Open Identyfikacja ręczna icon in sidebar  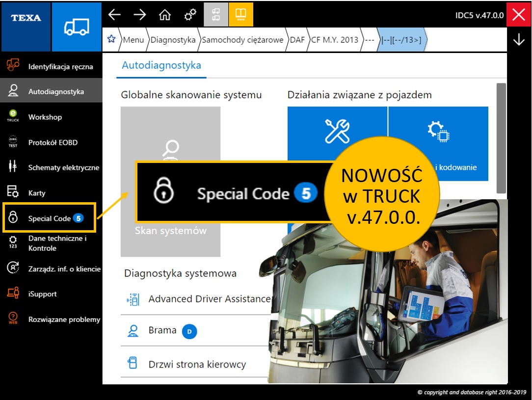click(13, 65)
